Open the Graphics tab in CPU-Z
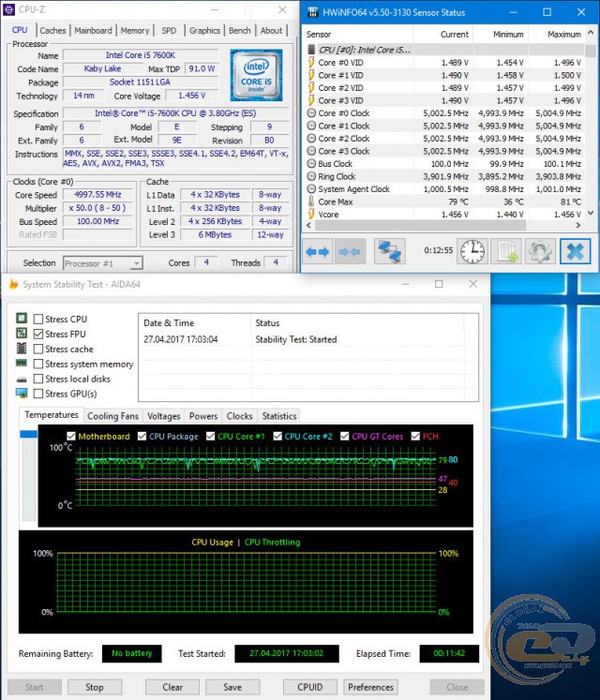Screen dimensions: 600x700 click(204, 30)
